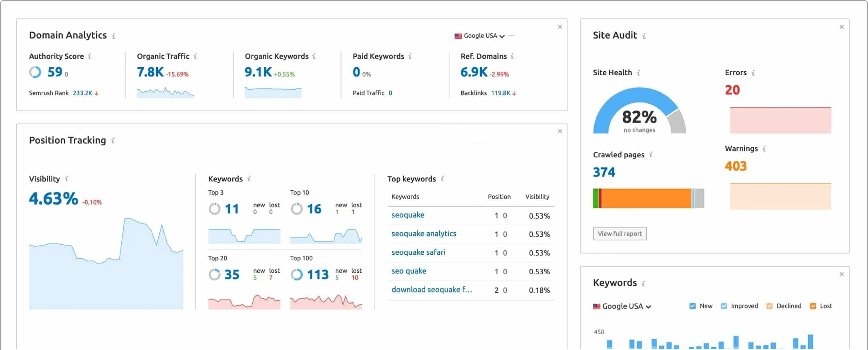The width and height of the screenshot is (868, 350).
Task: Click info icon beside Top keywords
Action: [442, 179]
